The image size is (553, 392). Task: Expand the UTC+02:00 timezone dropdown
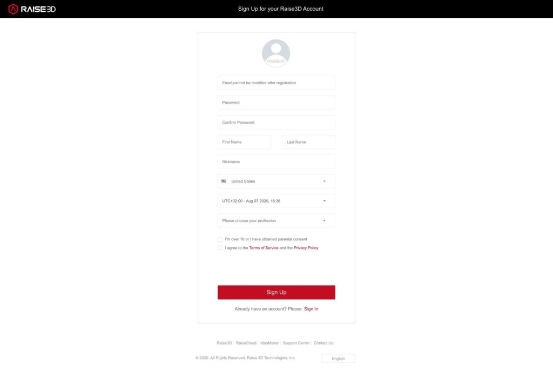click(276, 201)
